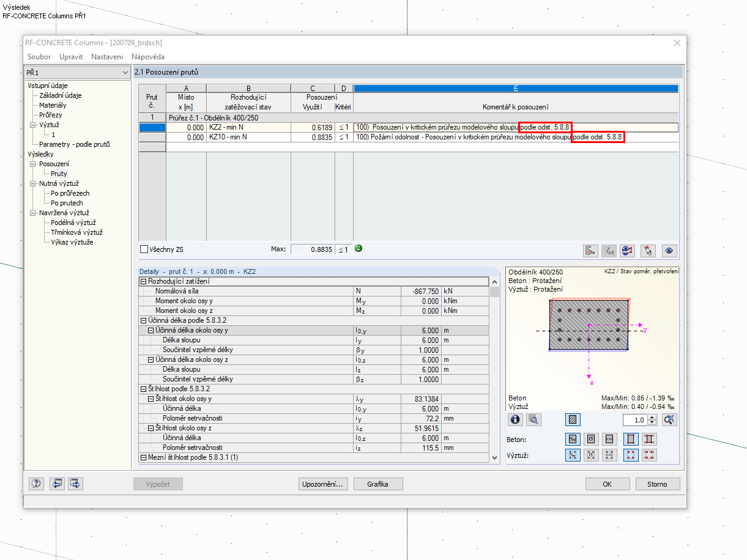Collapse the Navržená výztuž tree node

[x=34, y=213]
